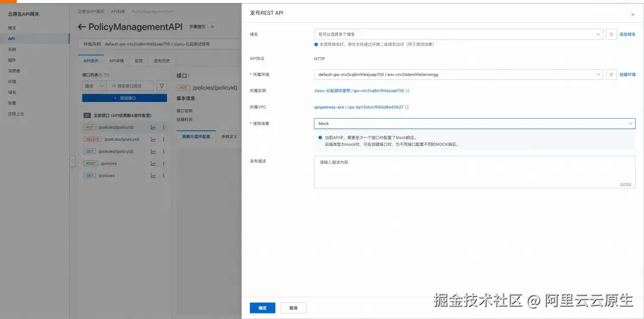Open the 所属环境 environment dropdown
The height and width of the screenshot is (319, 644).
click(x=459, y=75)
